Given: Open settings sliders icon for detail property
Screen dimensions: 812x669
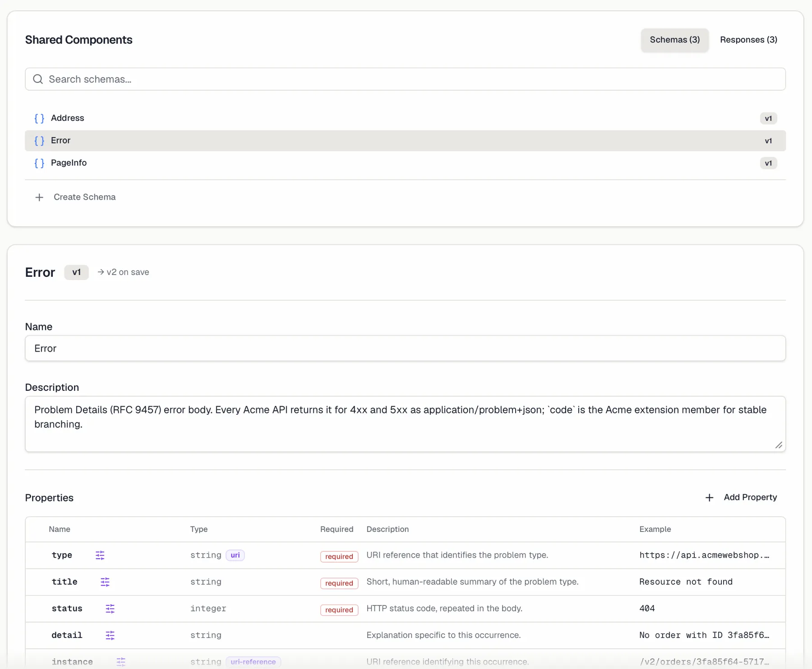Looking at the screenshot, I should pos(110,635).
